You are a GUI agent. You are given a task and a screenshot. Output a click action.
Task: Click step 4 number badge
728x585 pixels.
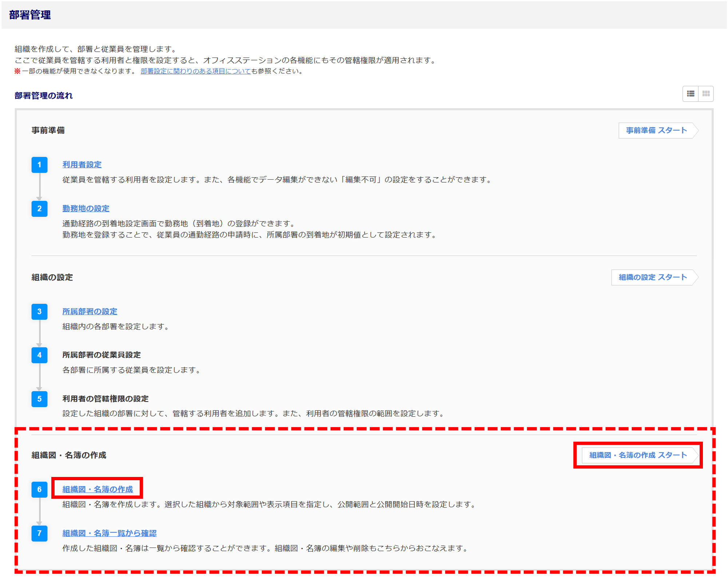[39, 355]
